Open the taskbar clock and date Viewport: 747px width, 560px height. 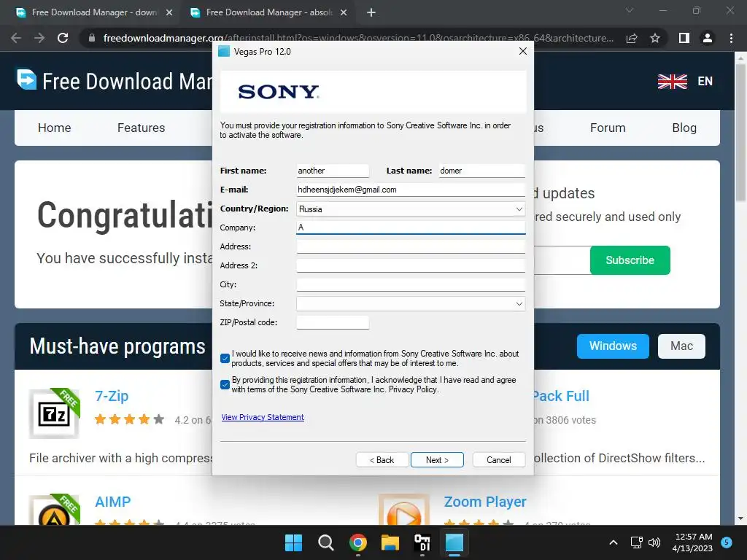(693, 542)
